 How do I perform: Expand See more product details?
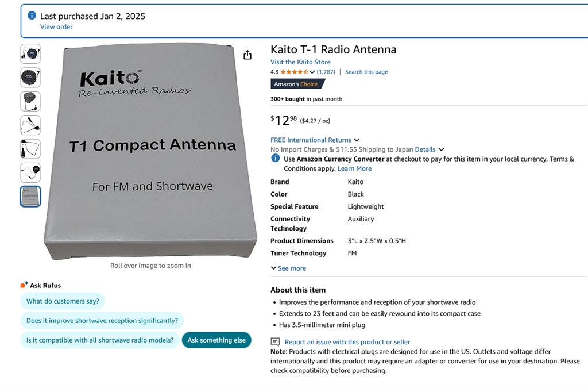coord(288,268)
